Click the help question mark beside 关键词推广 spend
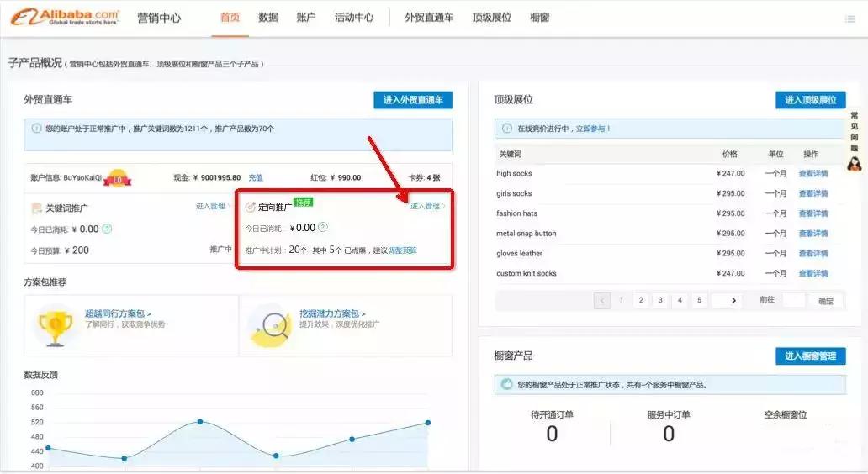This screenshot has width=868, height=474. (x=108, y=229)
